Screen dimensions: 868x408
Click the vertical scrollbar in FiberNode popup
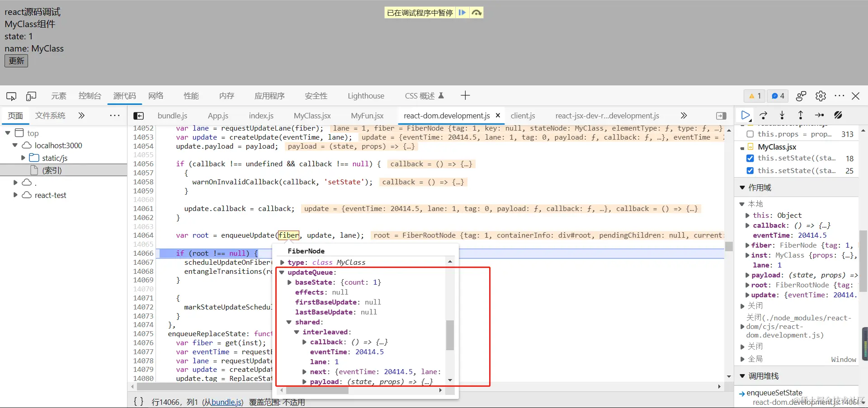[x=450, y=335]
